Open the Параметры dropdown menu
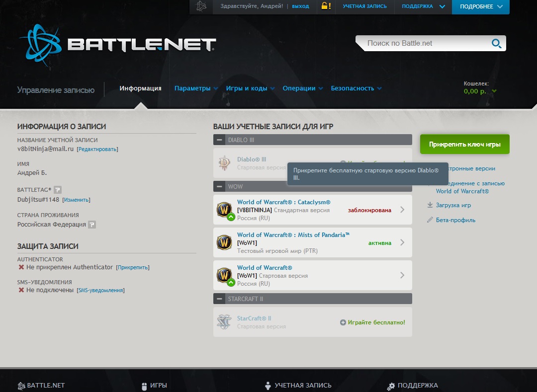Image resolution: width=537 pixels, height=392 pixels. tap(196, 88)
